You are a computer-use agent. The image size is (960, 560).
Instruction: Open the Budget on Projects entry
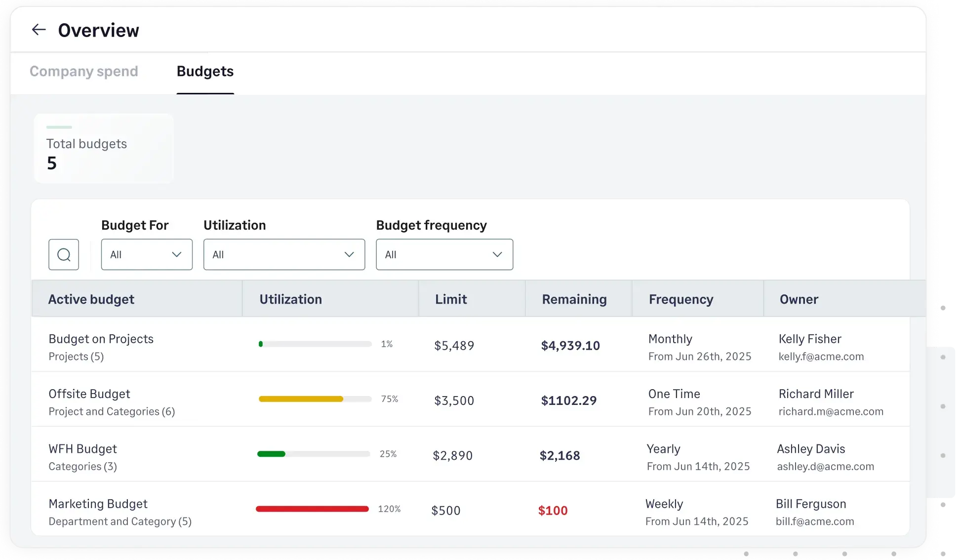click(101, 339)
